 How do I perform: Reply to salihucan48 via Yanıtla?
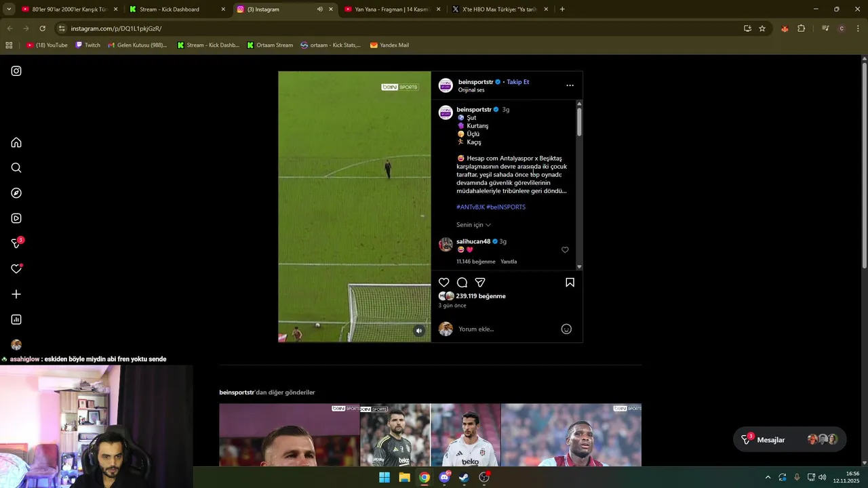coord(509,262)
